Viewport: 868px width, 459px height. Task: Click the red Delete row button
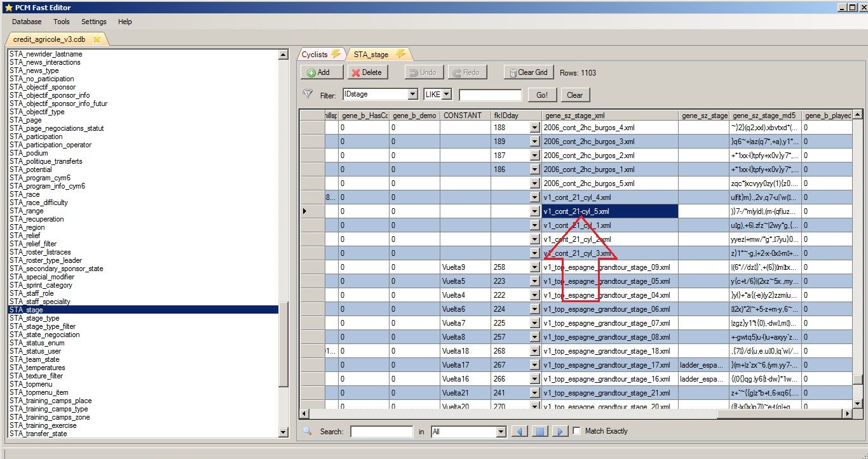(x=367, y=72)
